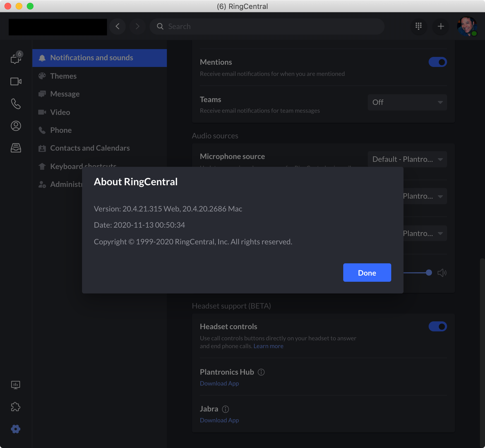Open the dial pad grid icon
Viewport: 485px width, 448px height.
pos(419,26)
